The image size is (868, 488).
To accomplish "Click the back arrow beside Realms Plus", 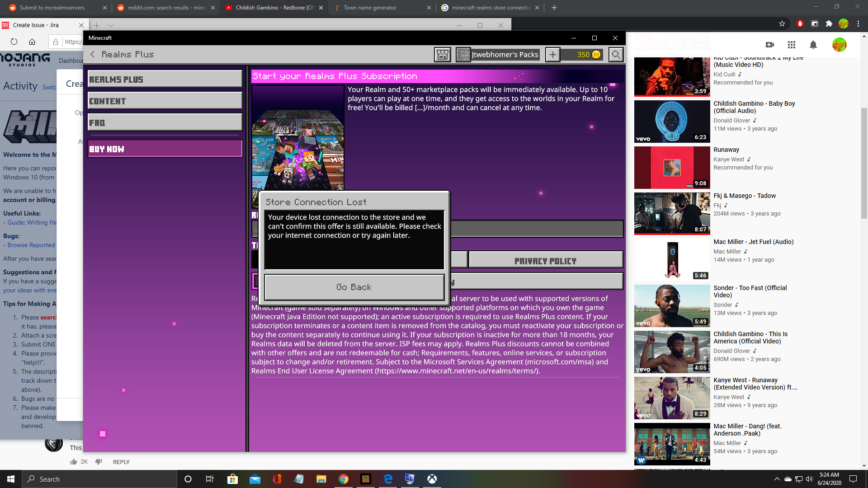I will click(93, 54).
